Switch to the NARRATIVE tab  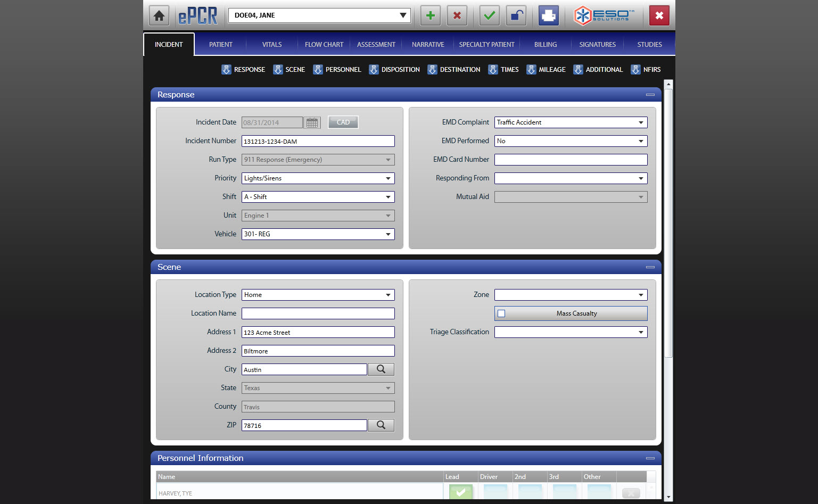[428, 45]
